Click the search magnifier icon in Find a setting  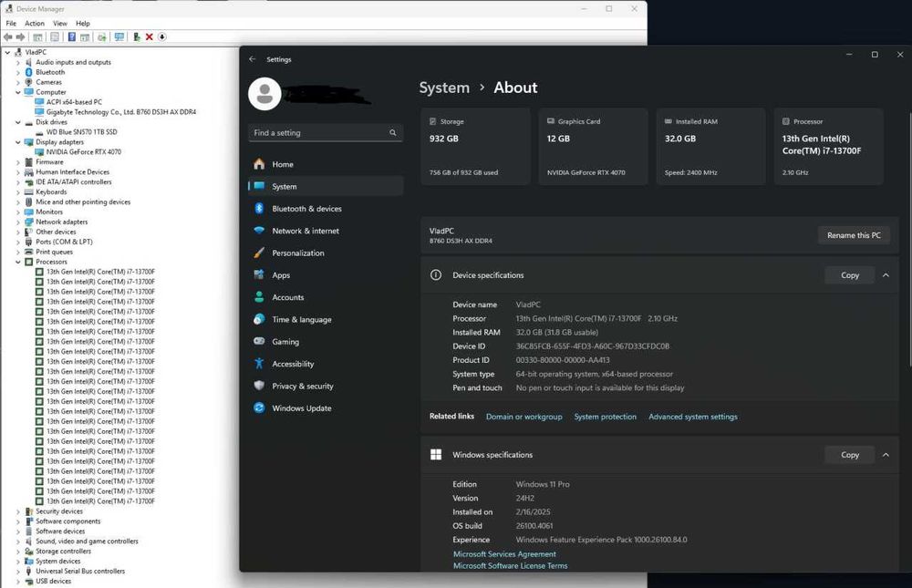click(x=392, y=132)
